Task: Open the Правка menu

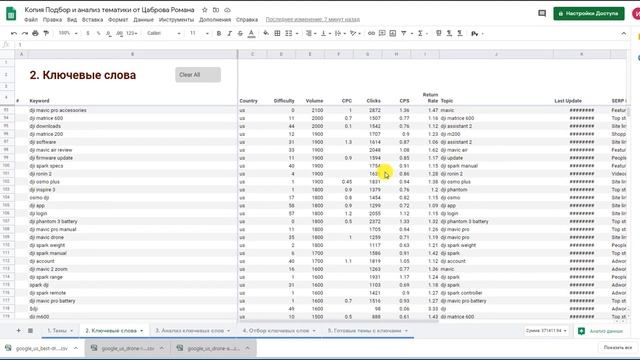Action: click(52, 20)
